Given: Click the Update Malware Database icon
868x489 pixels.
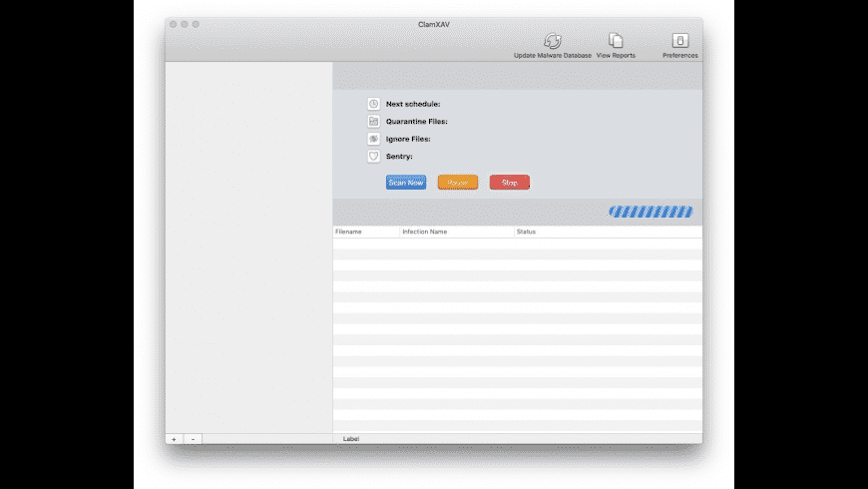Looking at the screenshot, I should (x=552, y=41).
